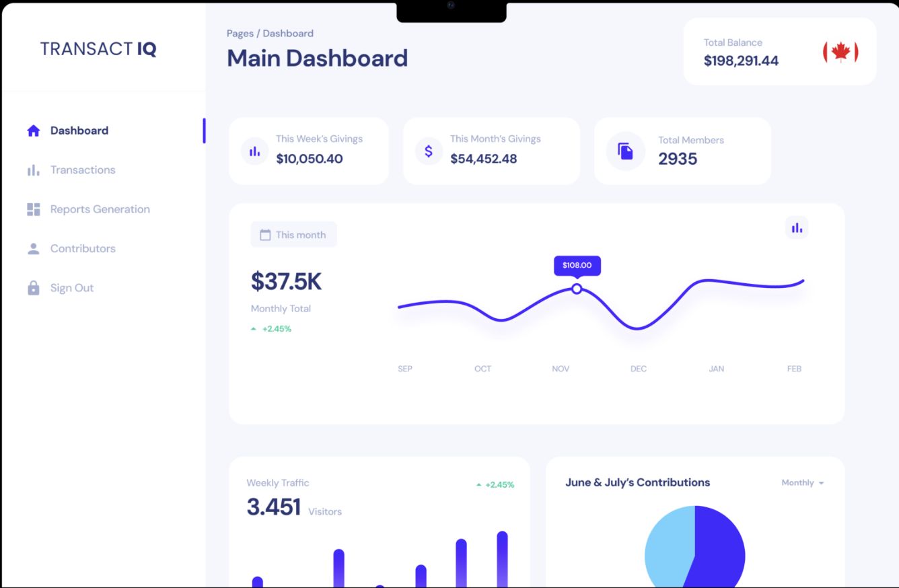Click the Pages breadcrumb link
The height and width of the screenshot is (588, 899).
pos(240,34)
